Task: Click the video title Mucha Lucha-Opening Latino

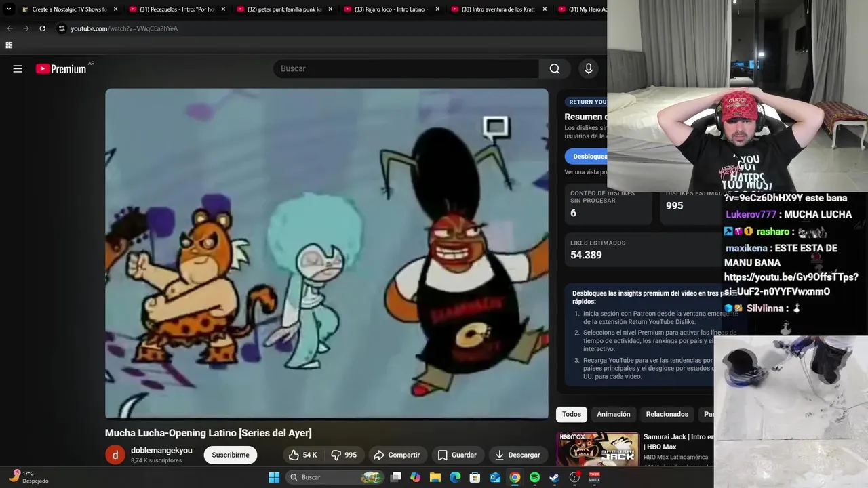Action: click(x=208, y=433)
